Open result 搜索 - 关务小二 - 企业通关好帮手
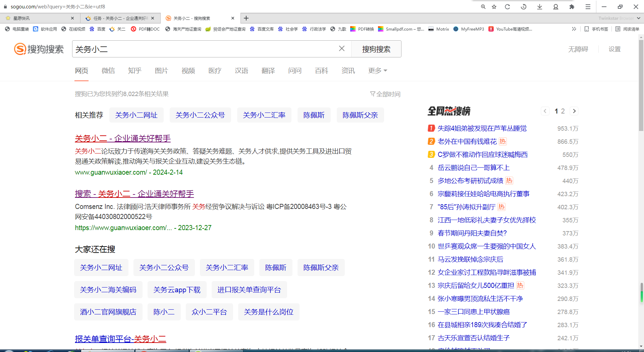 click(x=135, y=194)
